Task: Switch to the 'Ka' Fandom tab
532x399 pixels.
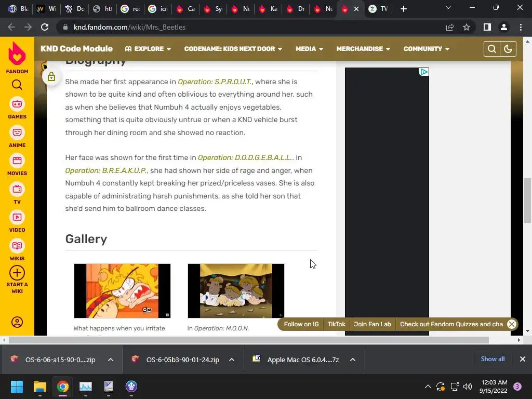Action: 268,9
